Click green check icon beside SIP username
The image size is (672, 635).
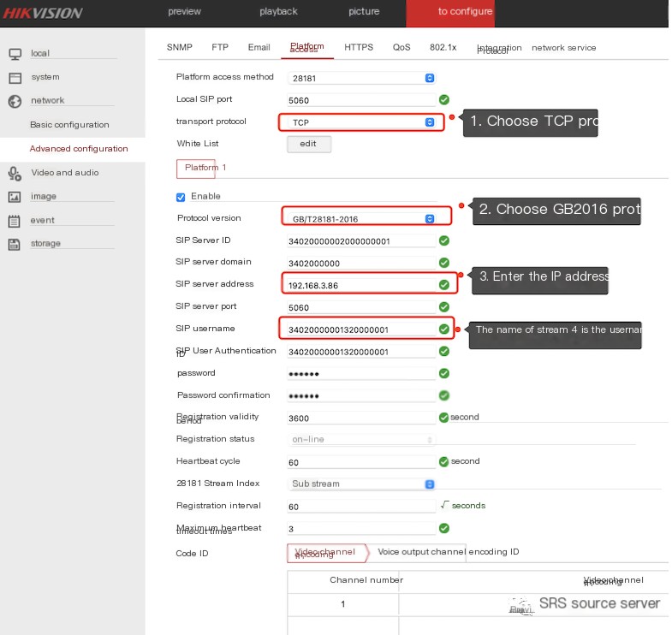click(x=444, y=329)
